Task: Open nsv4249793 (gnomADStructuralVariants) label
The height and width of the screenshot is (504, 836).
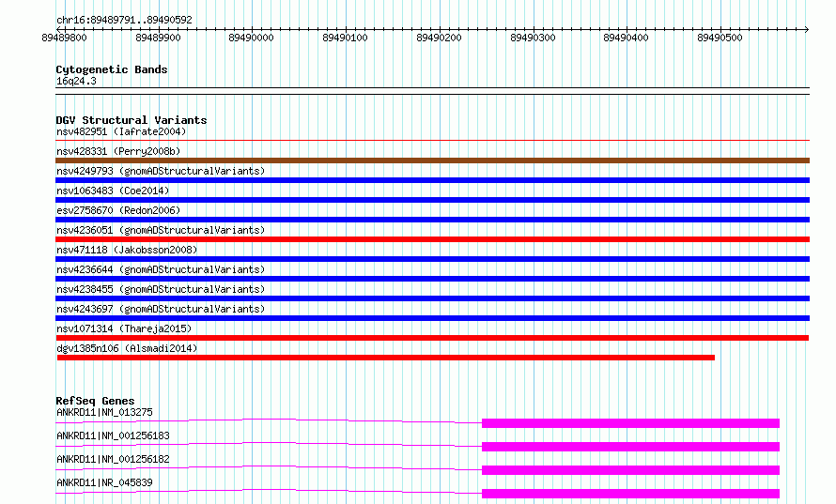Action: coord(161,171)
